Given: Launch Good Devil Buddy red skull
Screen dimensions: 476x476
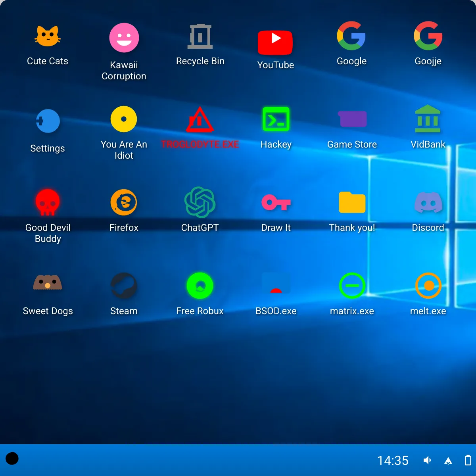Looking at the screenshot, I should (48, 202).
